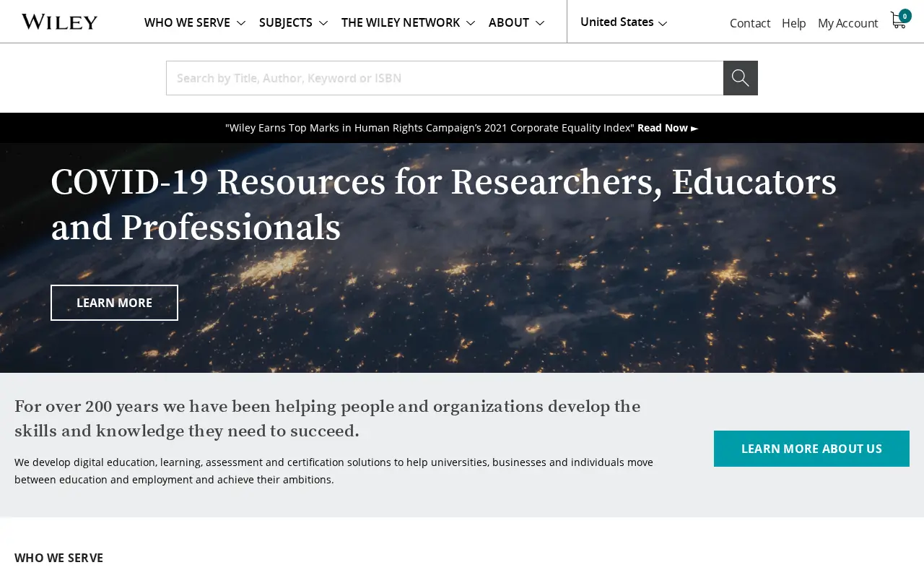The height and width of the screenshot is (578, 924).
Task: Open the Help link
Action: (x=794, y=23)
